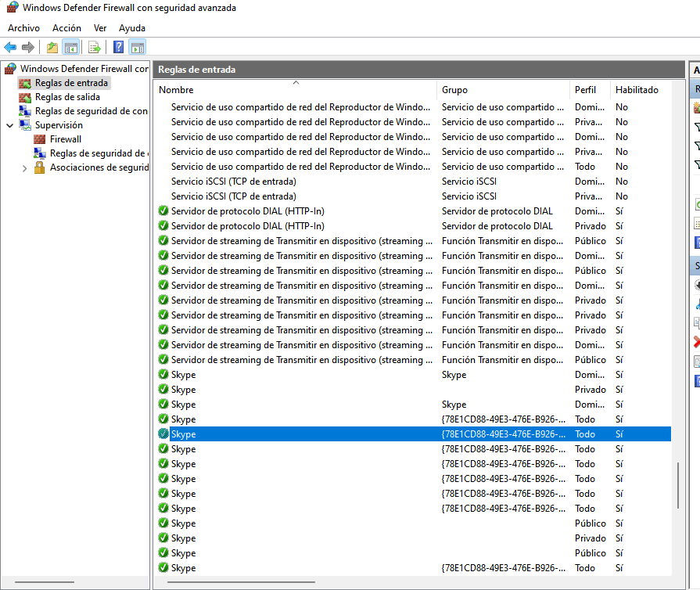
Task: Select the root Windows Defender Firewall node
Action: 84,69
